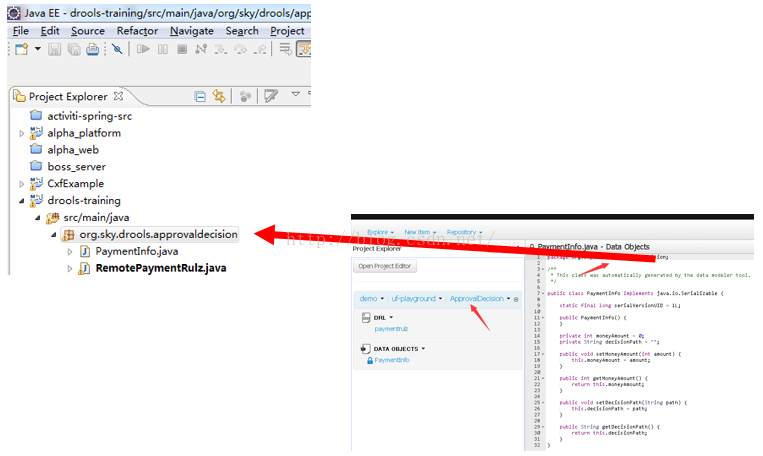This screenshot has height=456, width=763.
Task: Click the Eclipse application icon in title bar
Action: tap(14, 13)
